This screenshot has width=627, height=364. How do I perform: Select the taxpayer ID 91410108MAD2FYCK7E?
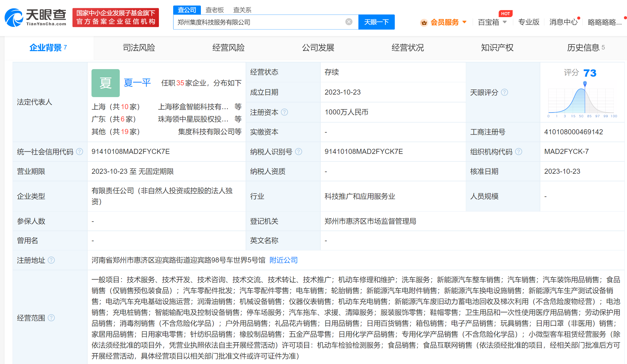[364, 152]
